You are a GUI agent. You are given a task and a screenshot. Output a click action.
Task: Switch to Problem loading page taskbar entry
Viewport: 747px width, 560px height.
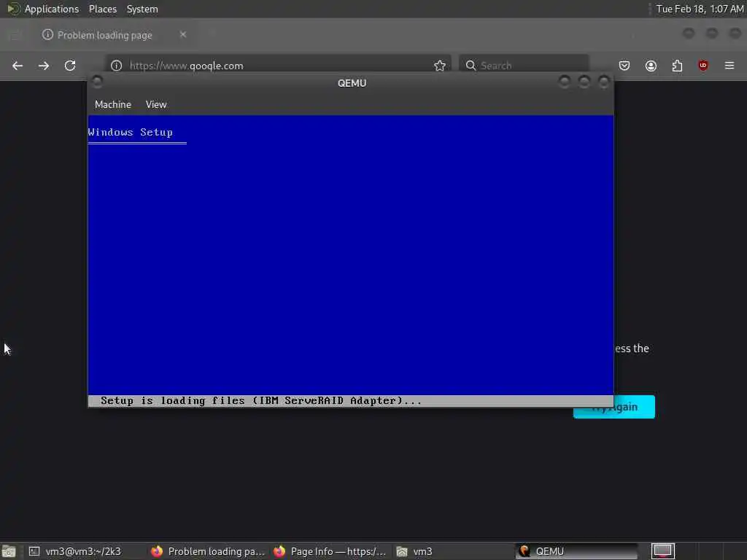208,551
